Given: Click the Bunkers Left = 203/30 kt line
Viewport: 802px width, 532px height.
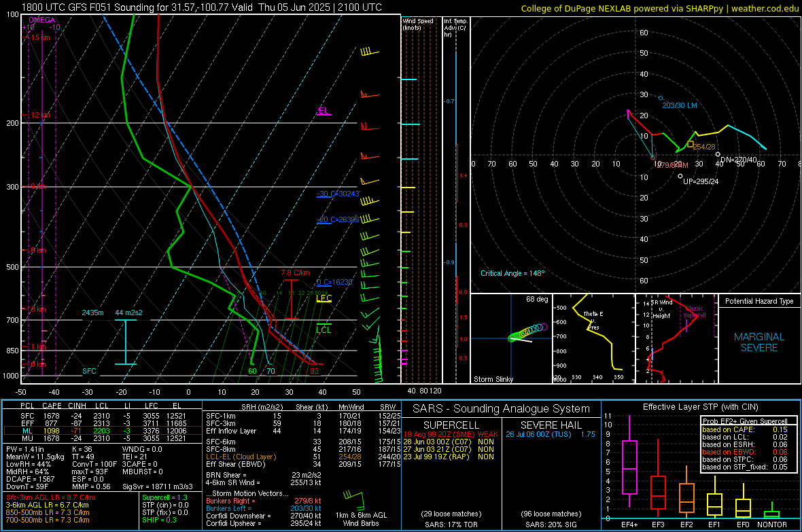Looking at the screenshot, I should (264, 508).
